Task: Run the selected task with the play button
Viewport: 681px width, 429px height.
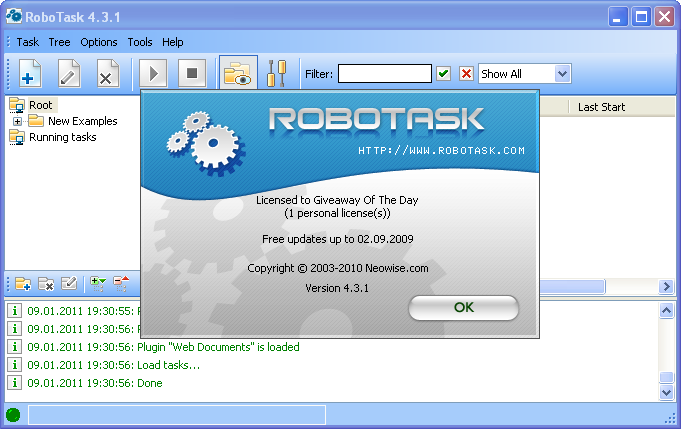Action: [153, 73]
